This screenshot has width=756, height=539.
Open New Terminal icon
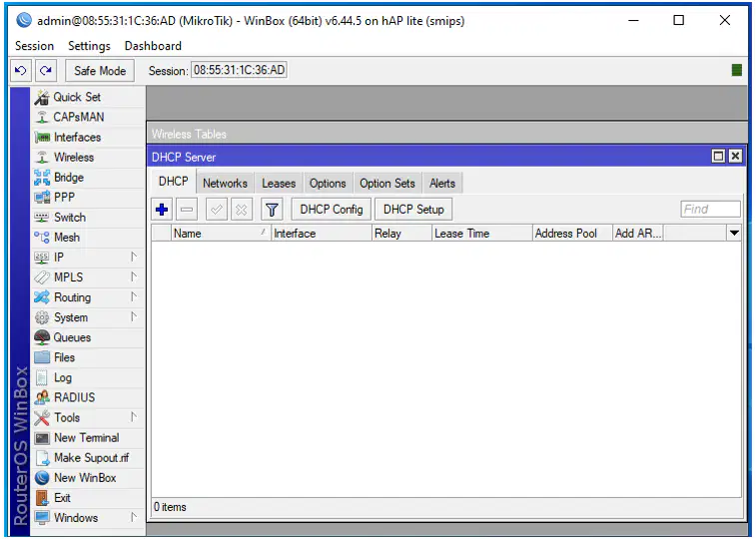pos(42,438)
